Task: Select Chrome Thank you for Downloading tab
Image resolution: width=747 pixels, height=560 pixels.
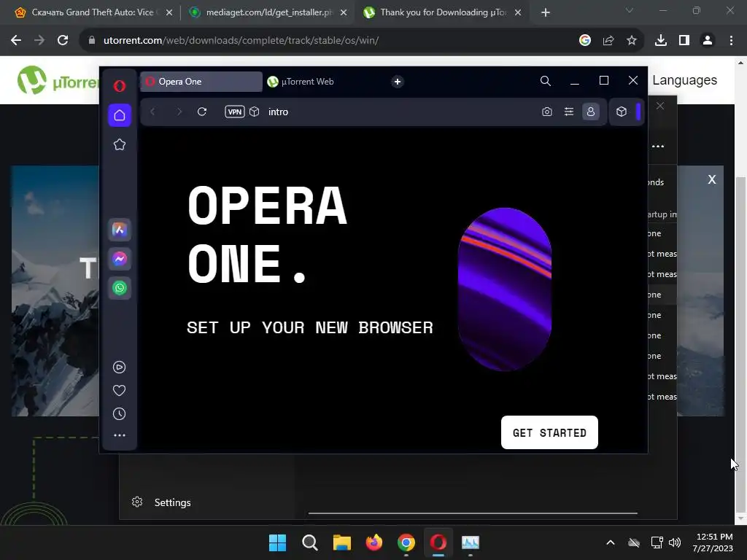Action: tap(442, 12)
